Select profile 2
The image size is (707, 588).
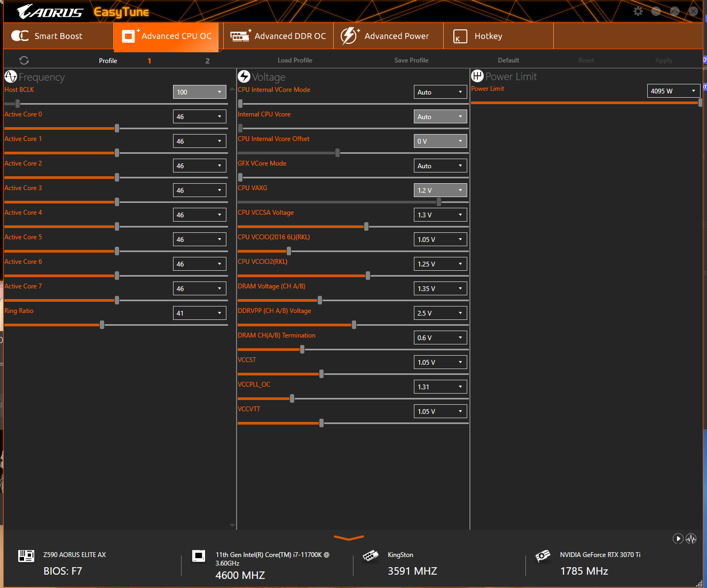208,61
